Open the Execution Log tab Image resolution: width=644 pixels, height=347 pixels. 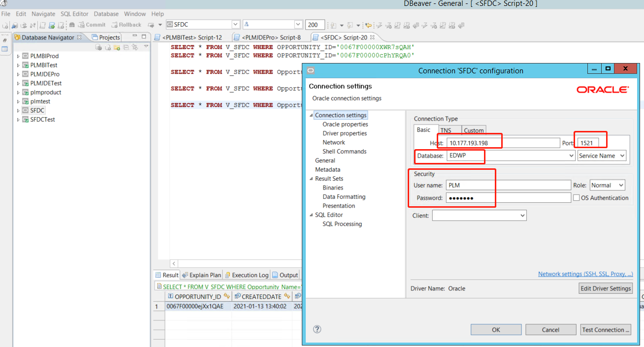[247, 275]
